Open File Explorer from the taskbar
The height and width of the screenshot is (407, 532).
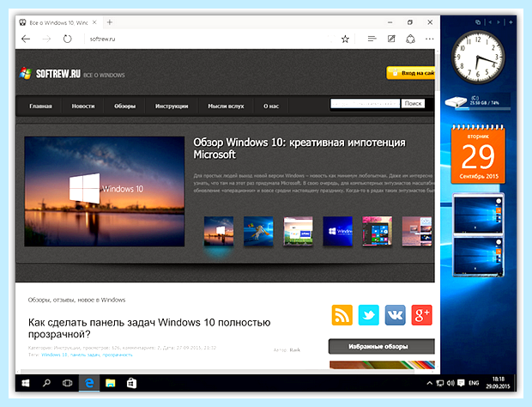click(x=111, y=383)
